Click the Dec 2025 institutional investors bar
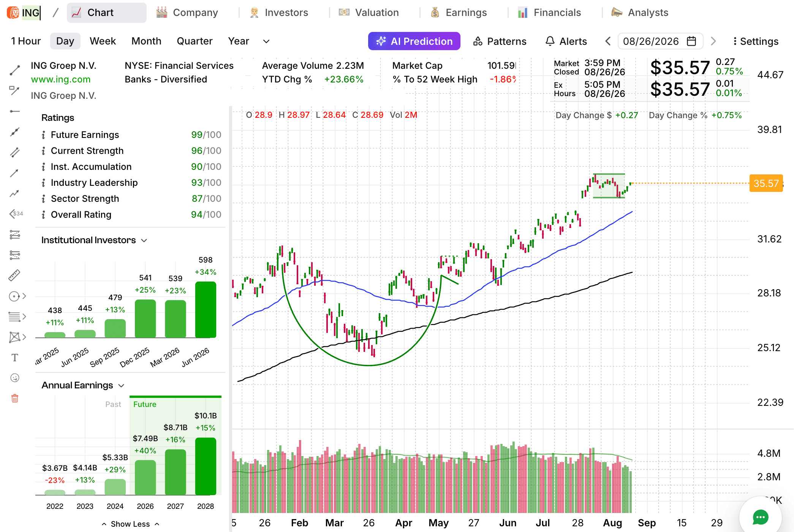This screenshot has height=532, width=794. click(x=145, y=319)
